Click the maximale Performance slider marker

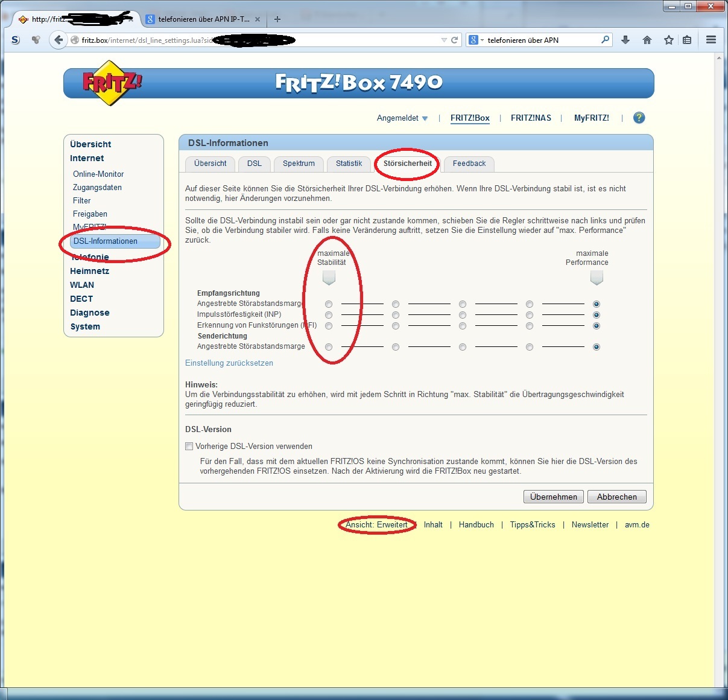point(597,278)
